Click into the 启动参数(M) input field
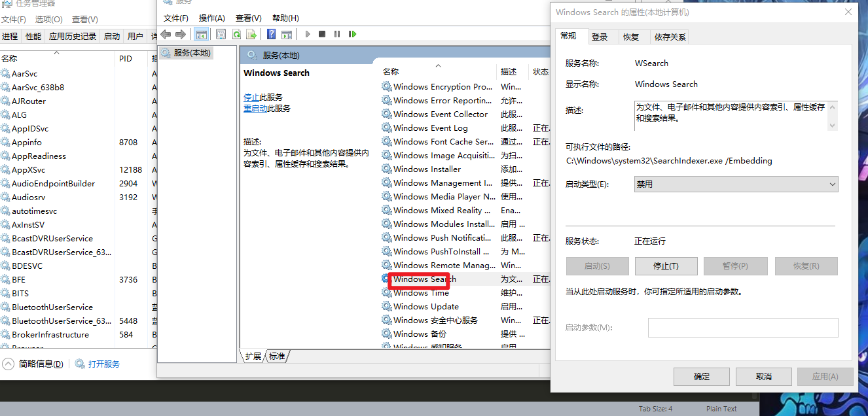The image size is (868, 416). (x=743, y=328)
